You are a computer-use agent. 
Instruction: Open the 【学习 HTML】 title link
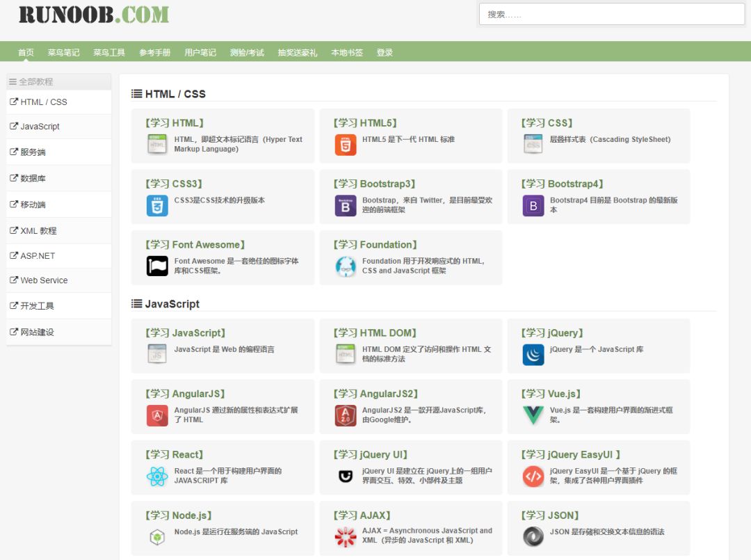(175, 123)
